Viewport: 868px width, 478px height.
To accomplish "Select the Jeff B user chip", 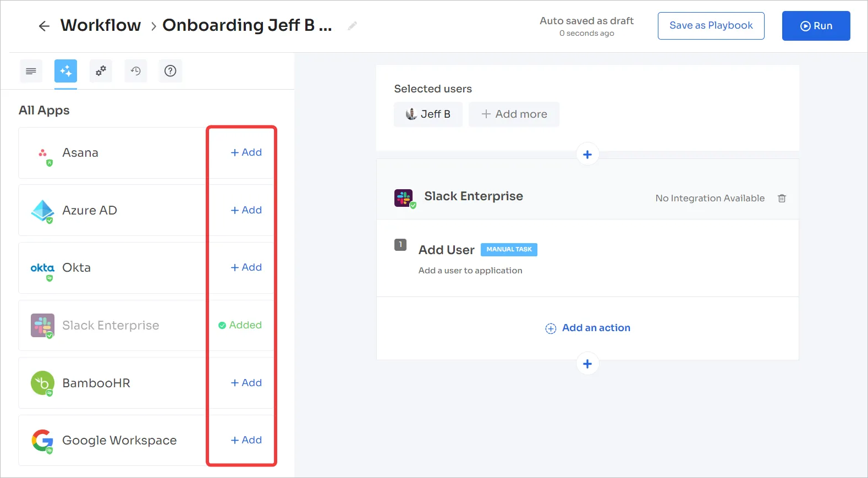I will coord(428,114).
